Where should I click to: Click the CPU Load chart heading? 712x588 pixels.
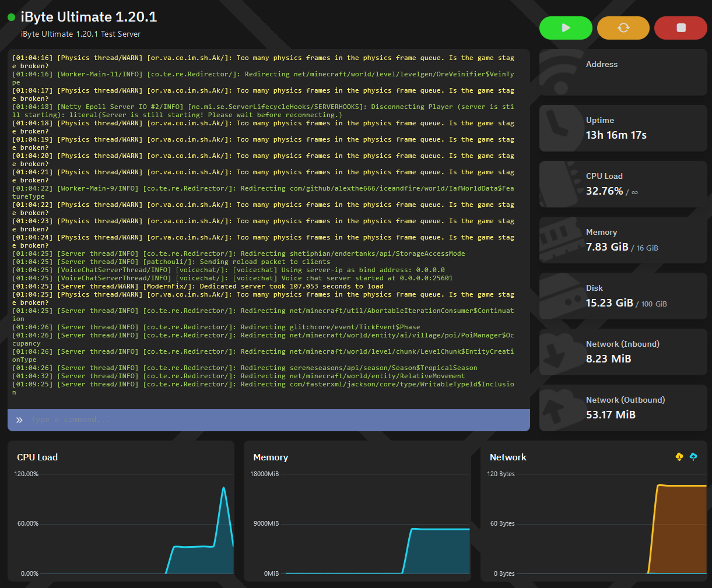tap(37, 457)
